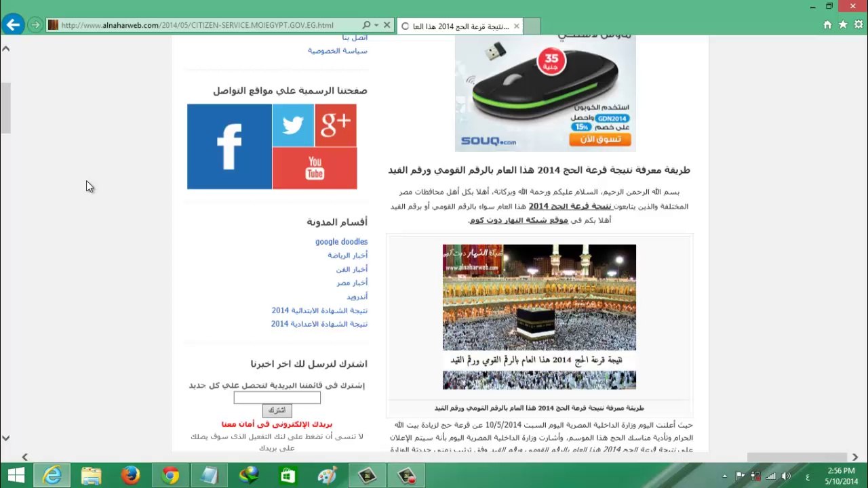Open the SOUQ.com wireless mouse advertisement

[x=545, y=93]
